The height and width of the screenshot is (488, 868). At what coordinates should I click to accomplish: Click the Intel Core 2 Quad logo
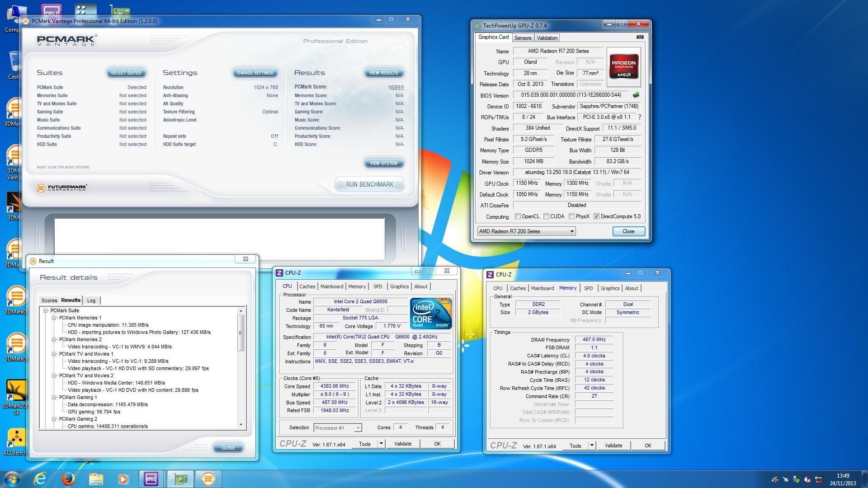[431, 313]
